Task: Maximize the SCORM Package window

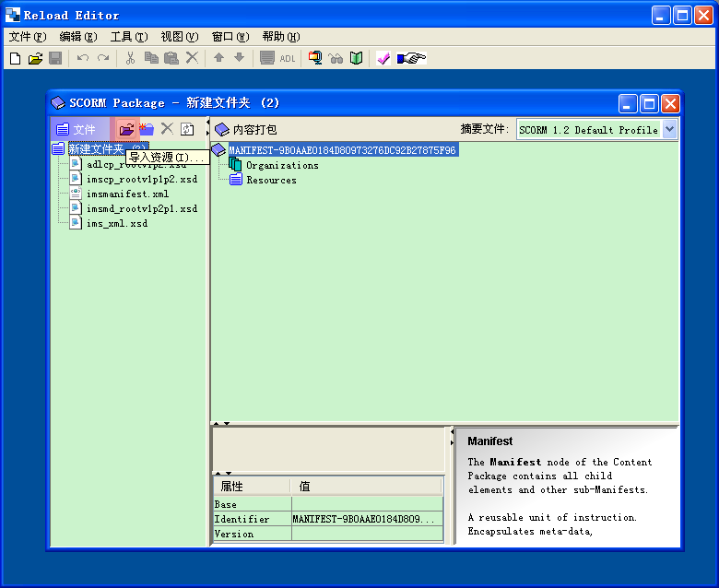Action: click(x=649, y=103)
